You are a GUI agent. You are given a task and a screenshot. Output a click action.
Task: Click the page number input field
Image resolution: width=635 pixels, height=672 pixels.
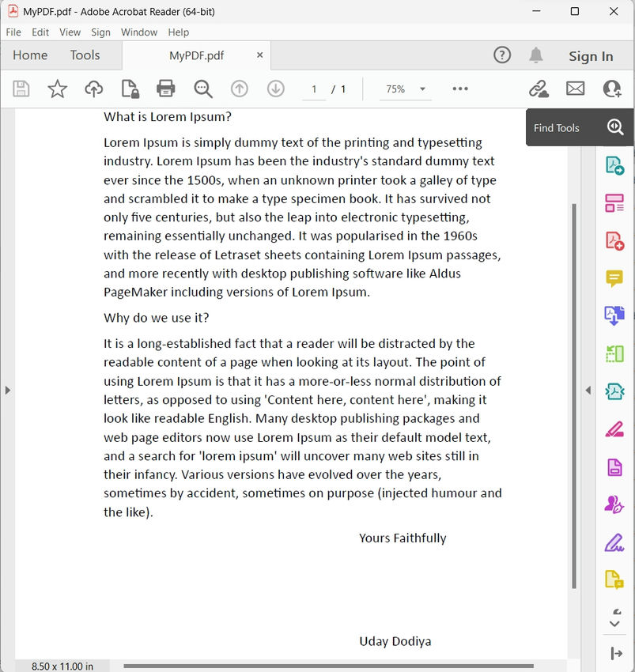313,89
